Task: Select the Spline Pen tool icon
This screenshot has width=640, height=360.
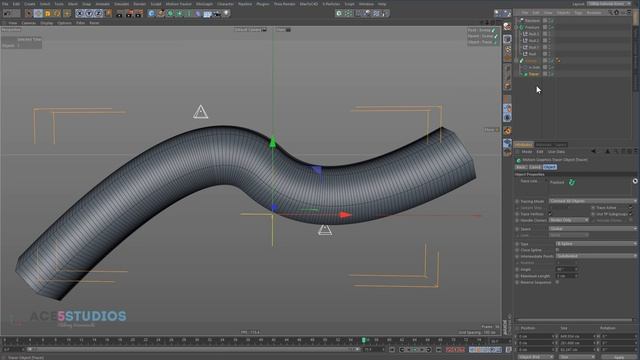Action: click(x=161, y=13)
